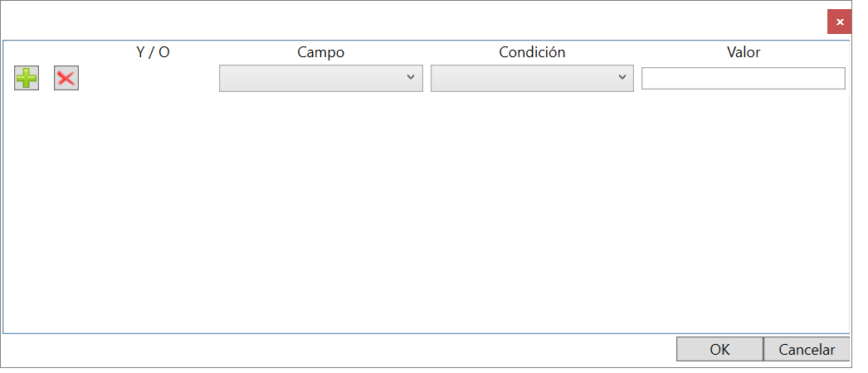Image resolution: width=868 pixels, height=373 pixels.
Task: Click the Valor column header label
Action: coord(744,52)
